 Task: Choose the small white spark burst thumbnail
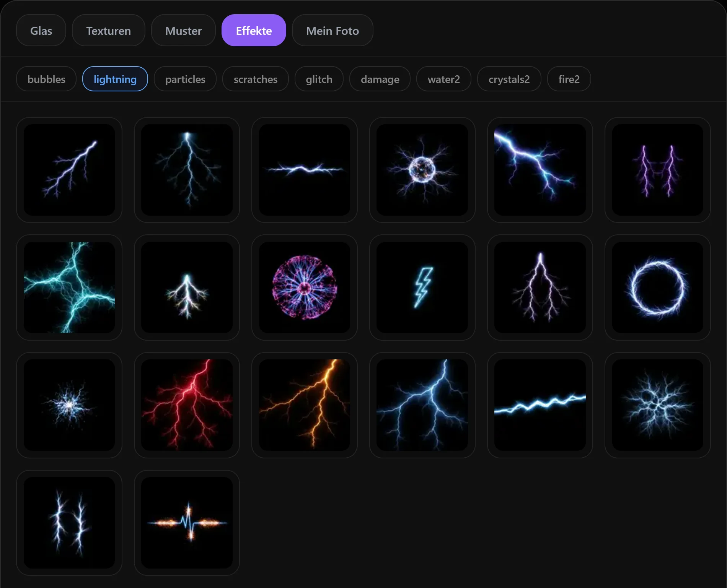[69, 405]
